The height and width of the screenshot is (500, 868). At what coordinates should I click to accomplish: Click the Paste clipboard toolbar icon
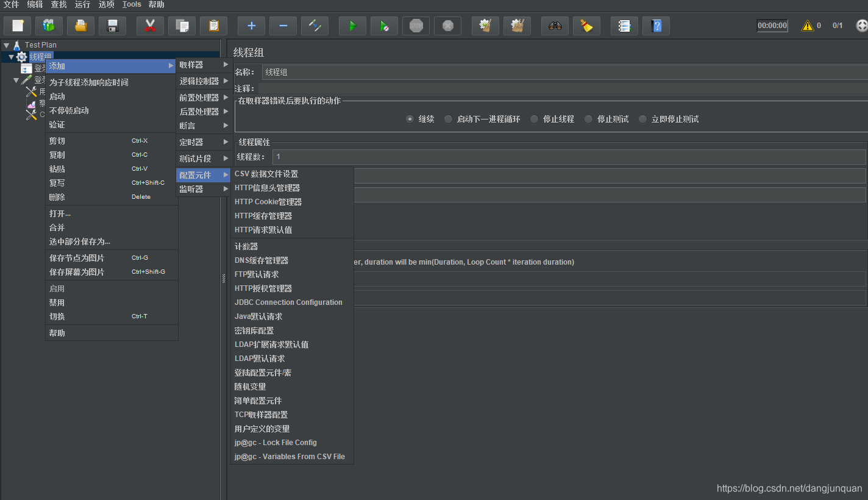coord(213,26)
